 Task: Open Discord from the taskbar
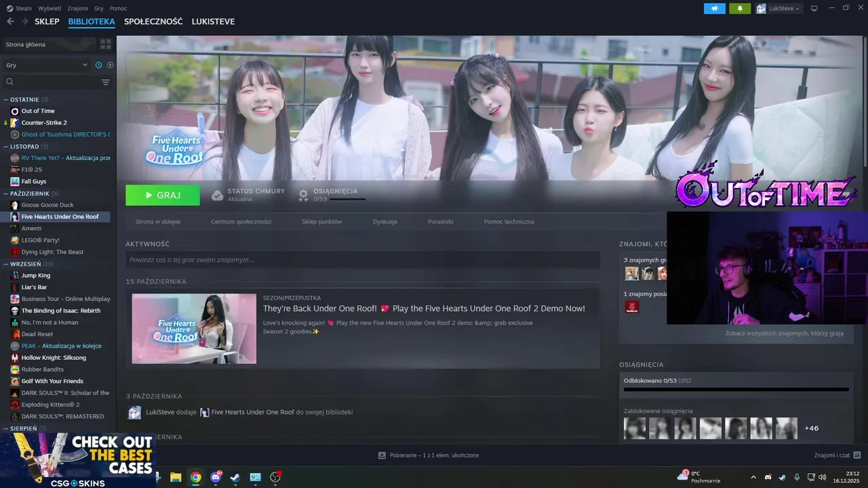[216, 477]
